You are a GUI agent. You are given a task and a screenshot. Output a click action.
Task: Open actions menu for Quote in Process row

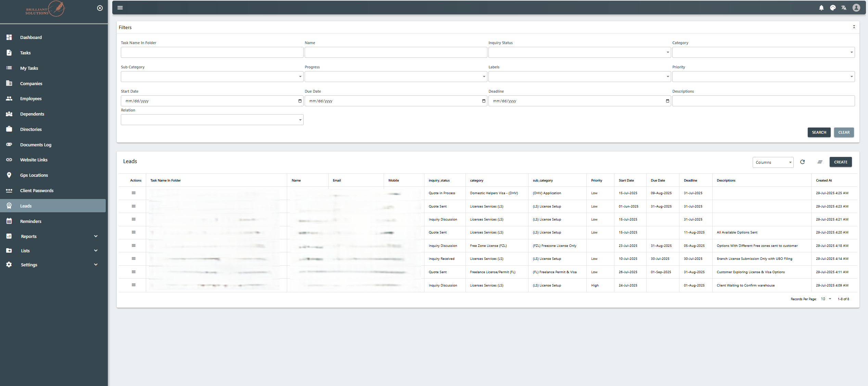[x=133, y=193]
